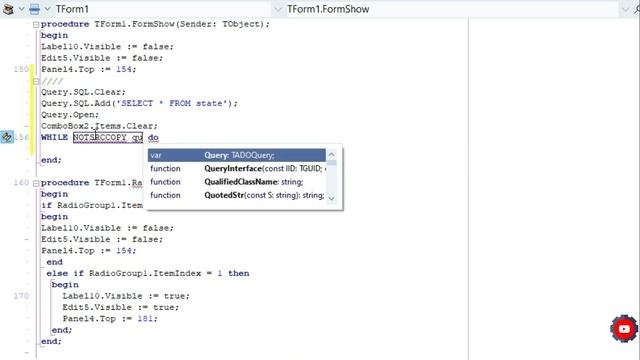640x360 pixels.
Task: Choose QualifiedClassName from completion list
Action: [x=237, y=182]
